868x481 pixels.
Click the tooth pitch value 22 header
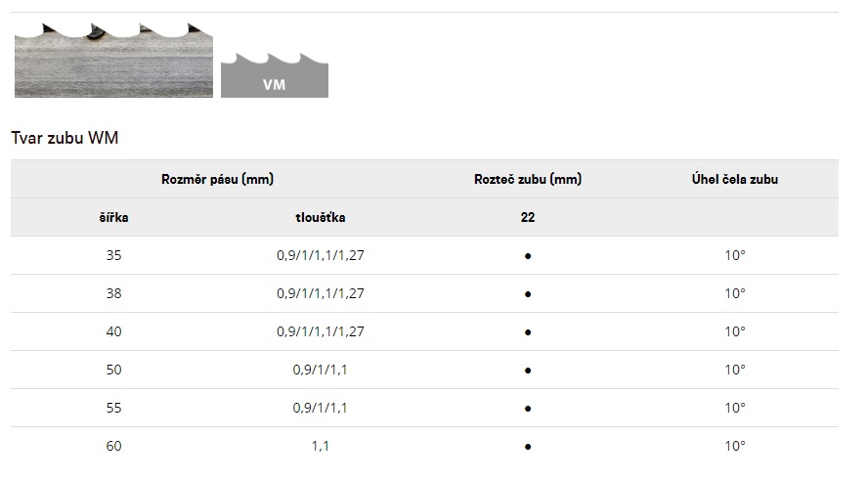coord(528,218)
